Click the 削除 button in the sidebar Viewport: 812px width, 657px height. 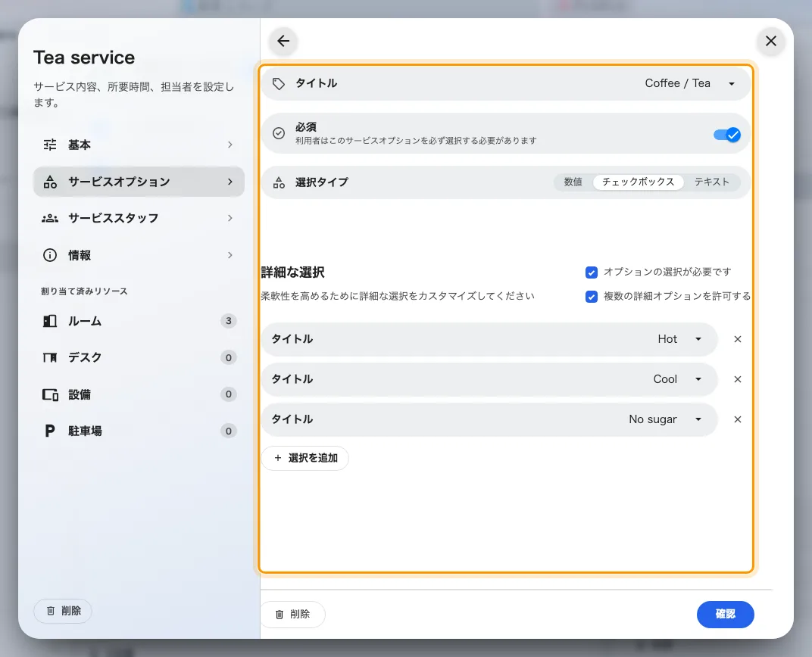pos(63,611)
